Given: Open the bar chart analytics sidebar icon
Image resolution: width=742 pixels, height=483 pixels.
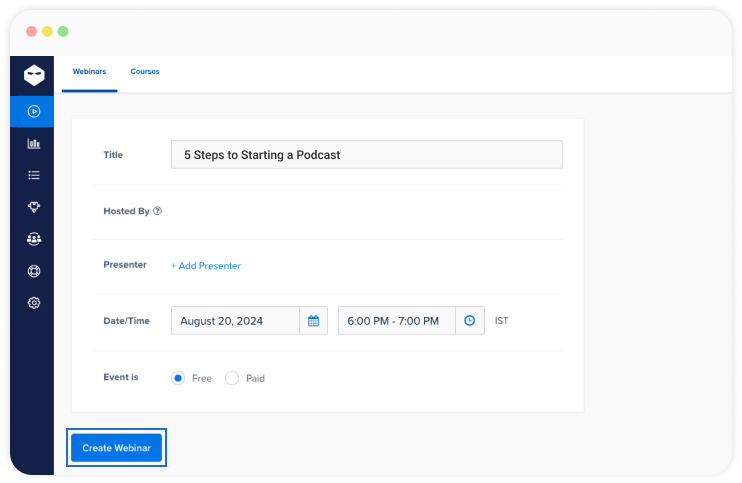Looking at the screenshot, I should pos(34,143).
